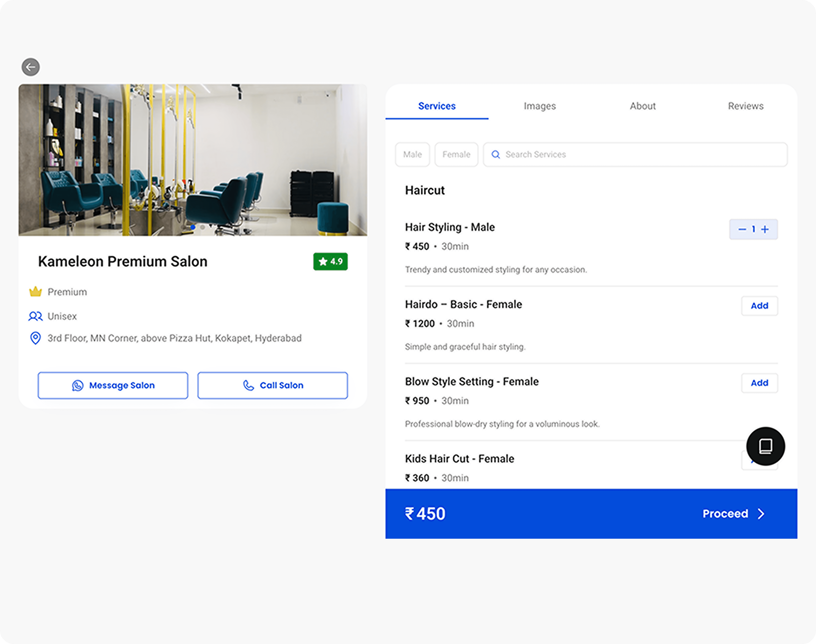Toggle the Male filter chip
This screenshot has height=644, width=816.
tap(412, 155)
